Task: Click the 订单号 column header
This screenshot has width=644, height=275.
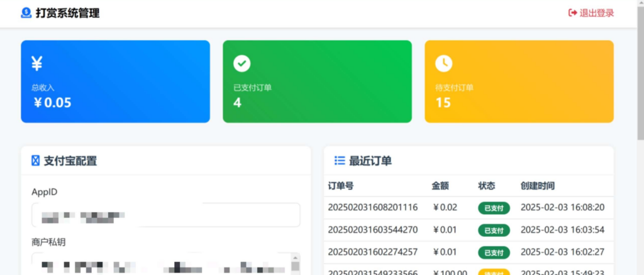Action: 341,186
